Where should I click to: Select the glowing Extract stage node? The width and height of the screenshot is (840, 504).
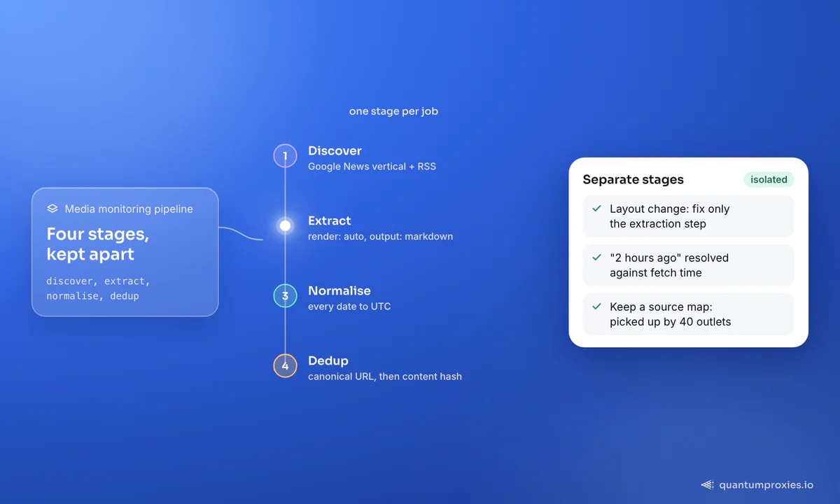coord(285,225)
